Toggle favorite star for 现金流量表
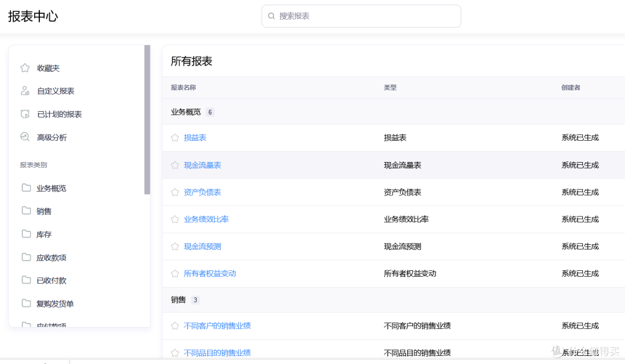Image resolution: width=625 pixels, height=364 pixels. point(175,165)
